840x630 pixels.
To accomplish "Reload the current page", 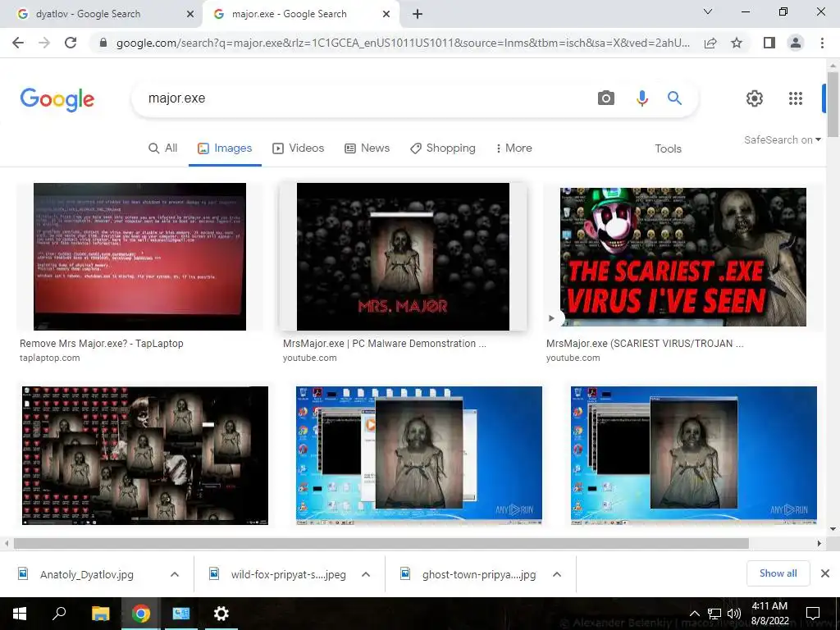I will (71, 43).
